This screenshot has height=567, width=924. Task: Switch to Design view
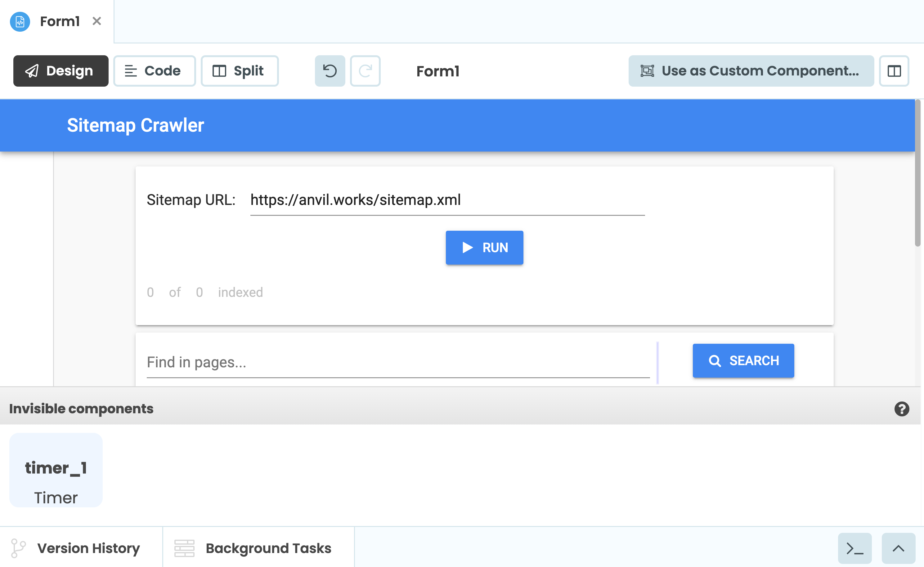tap(61, 71)
